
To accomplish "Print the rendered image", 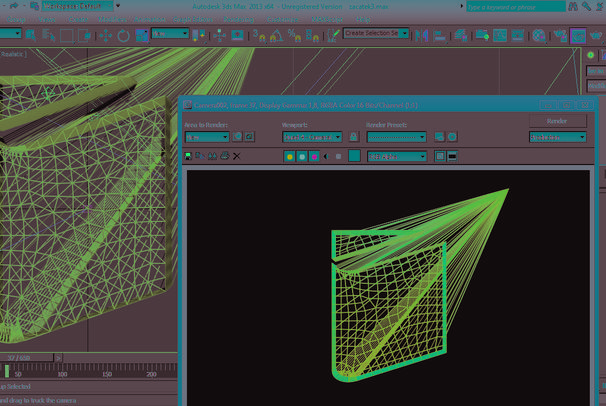I will 225,157.
